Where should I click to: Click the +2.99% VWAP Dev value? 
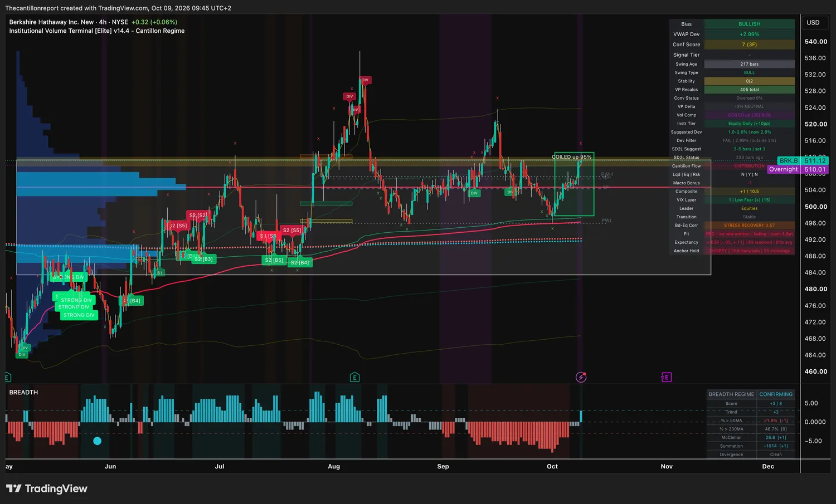(x=749, y=35)
